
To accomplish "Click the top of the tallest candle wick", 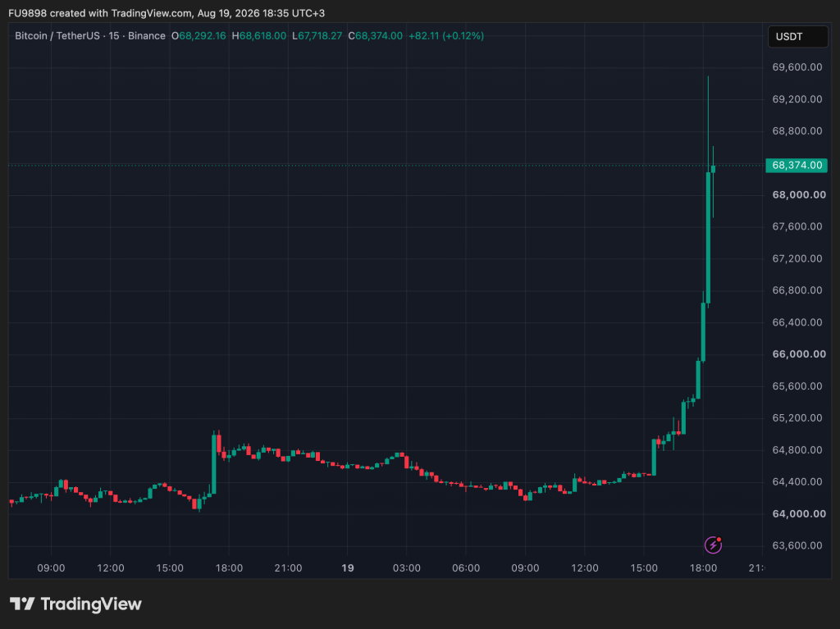I will coord(708,77).
